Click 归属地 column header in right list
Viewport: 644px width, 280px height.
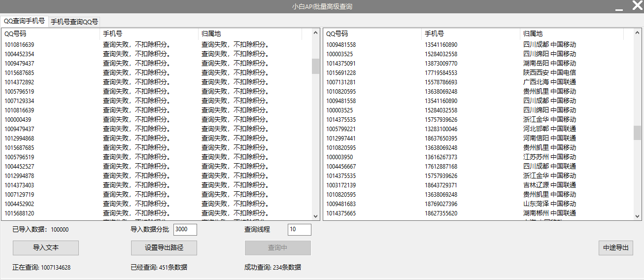[572, 34]
